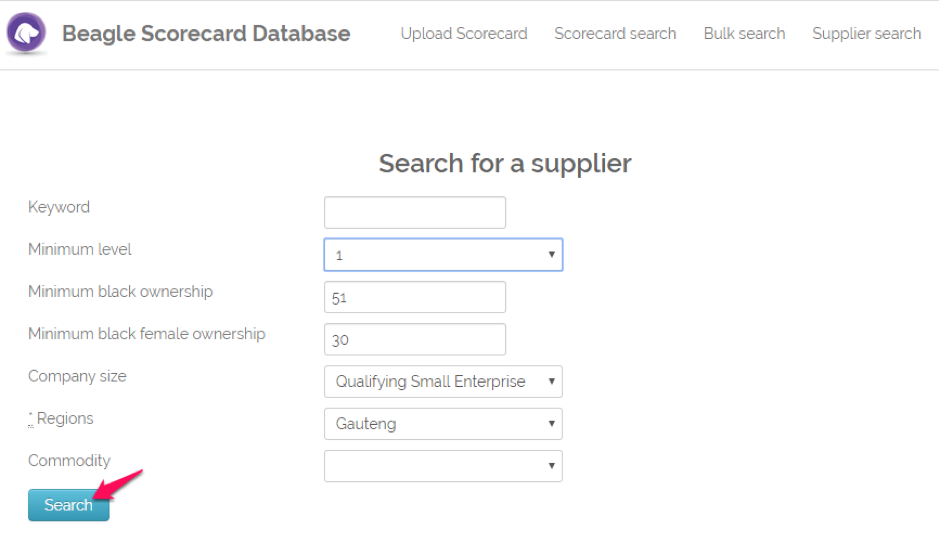Select the Minimum black female ownership field
Image resolution: width=939 pixels, height=554 pixels.
tap(415, 340)
